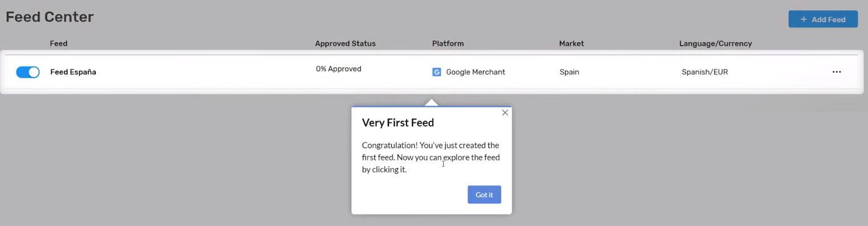Select the Market column header
This screenshot has width=868, height=226.
[x=571, y=43]
